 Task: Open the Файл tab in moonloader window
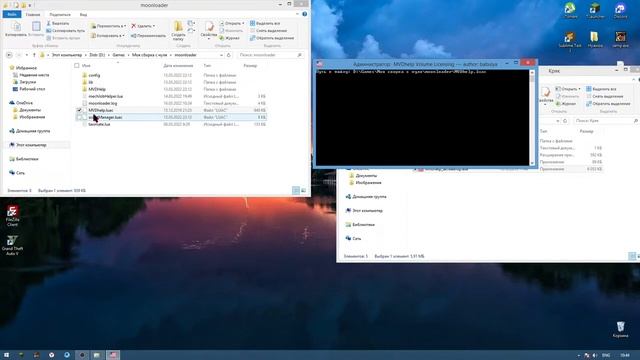[x=12, y=14]
